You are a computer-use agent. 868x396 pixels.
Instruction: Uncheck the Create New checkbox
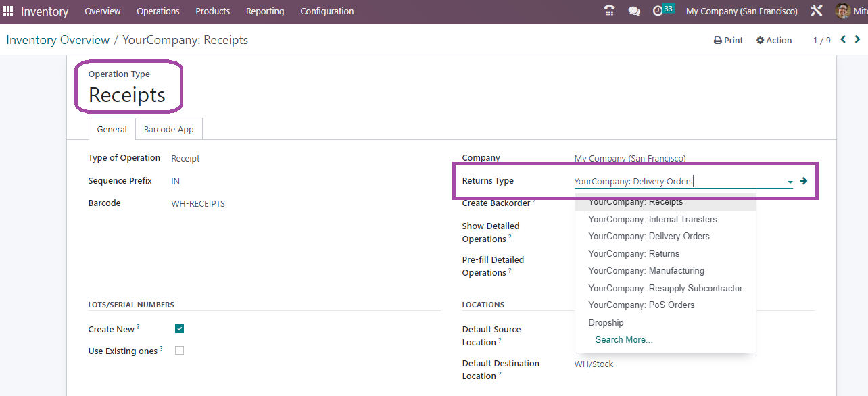[179, 329]
